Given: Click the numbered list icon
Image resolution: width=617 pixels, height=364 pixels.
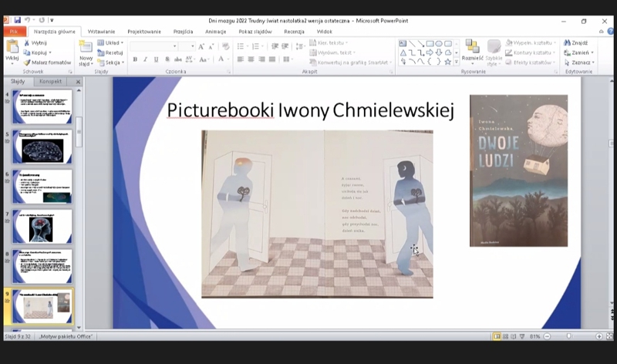Looking at the screenshot, I should click(x=255, y=46).
